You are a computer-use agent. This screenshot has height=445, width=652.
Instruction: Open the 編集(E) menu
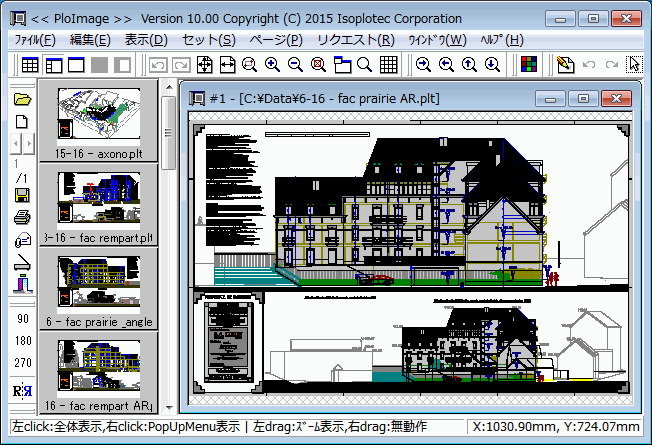90,40
